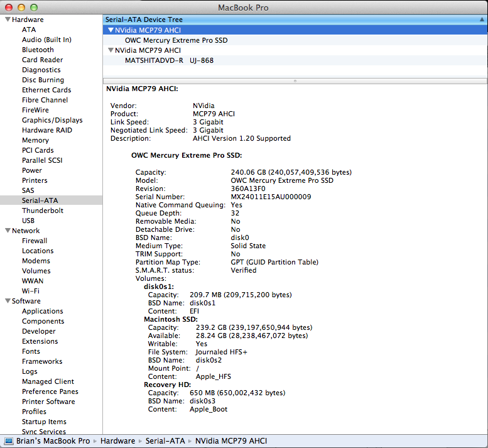Open Developer under Software
This screenshot has height=448, width=488.
tap(38, 331)
